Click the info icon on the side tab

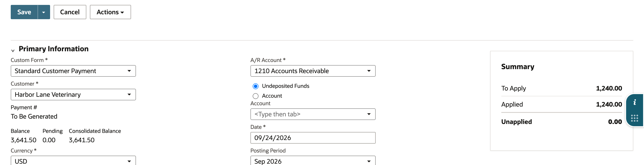(635, 102)
